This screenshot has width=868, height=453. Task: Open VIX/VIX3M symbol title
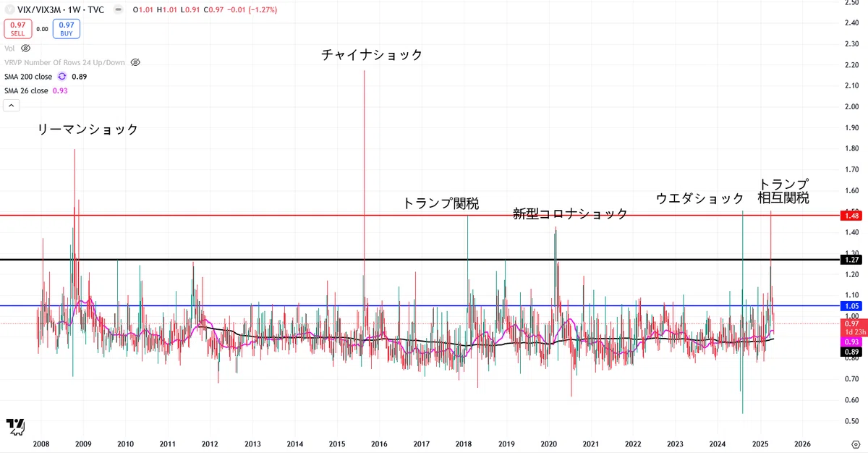[x=62, y=11]
